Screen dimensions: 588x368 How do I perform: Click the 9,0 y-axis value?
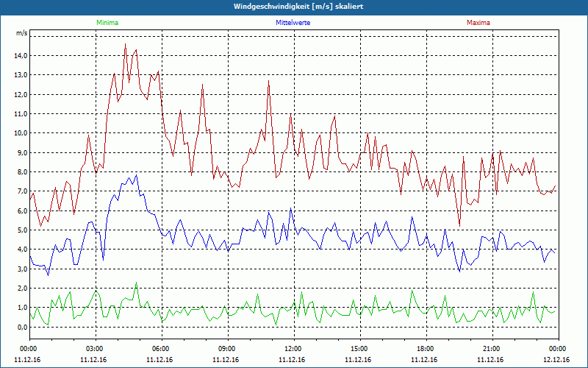click(22, 152)
